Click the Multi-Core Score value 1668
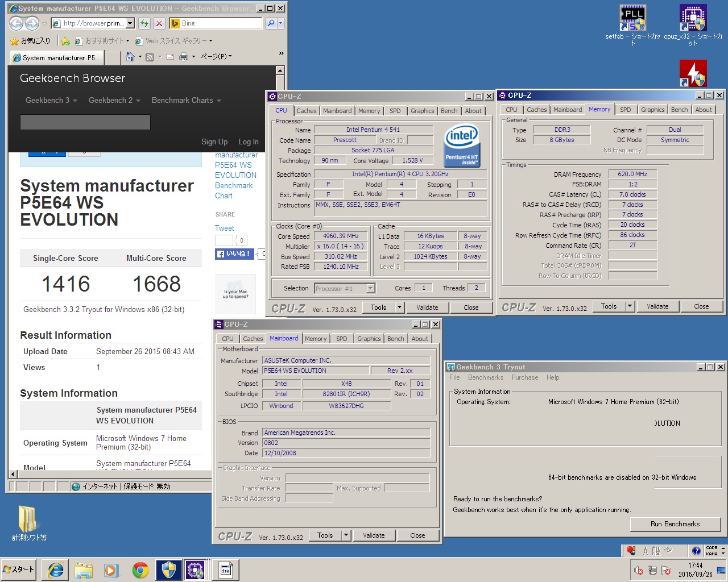 coord(156,284)
